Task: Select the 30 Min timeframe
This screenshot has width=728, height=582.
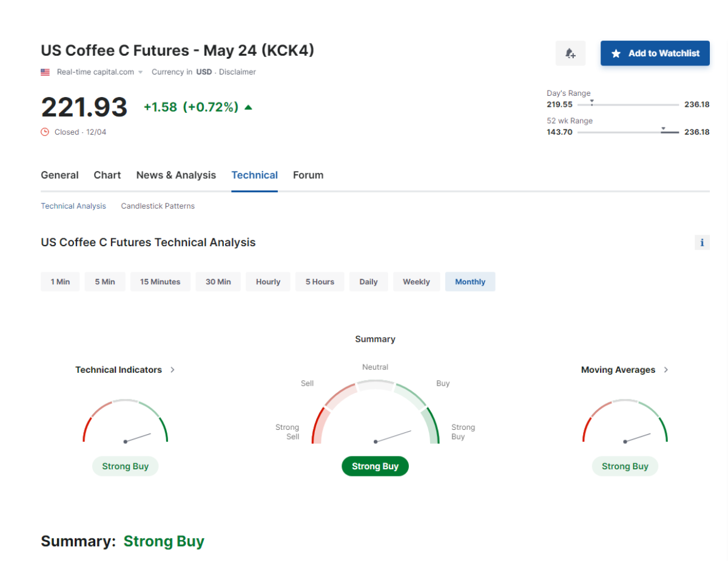Action: click(x=218, y=282)
